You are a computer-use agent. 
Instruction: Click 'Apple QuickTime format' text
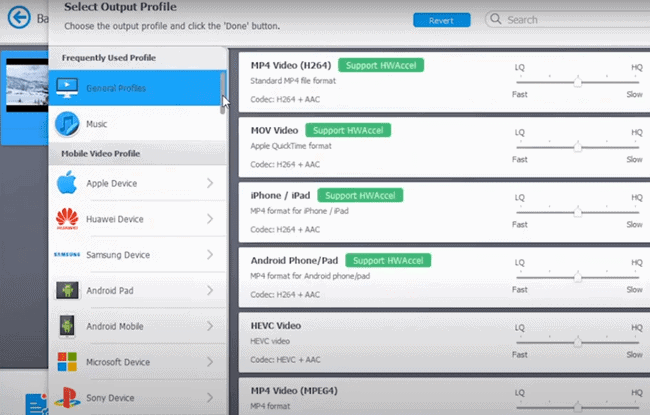[x=291, y=146]
